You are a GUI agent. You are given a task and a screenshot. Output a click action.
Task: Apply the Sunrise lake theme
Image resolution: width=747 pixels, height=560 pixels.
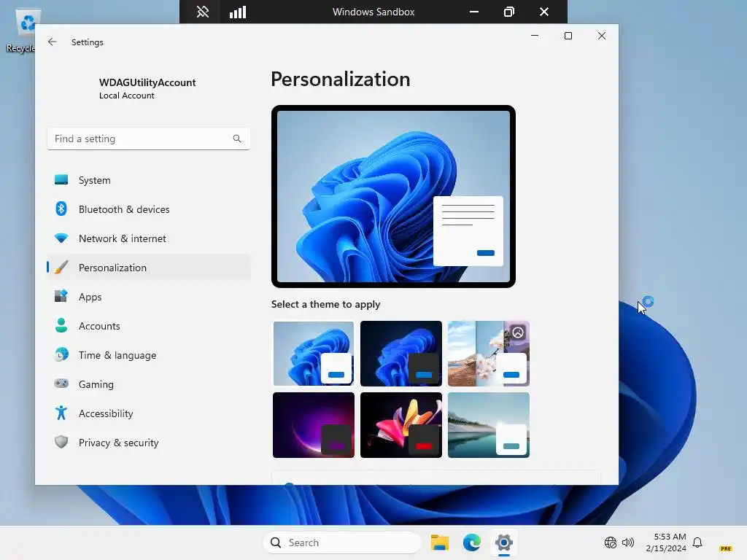[488, 425]
